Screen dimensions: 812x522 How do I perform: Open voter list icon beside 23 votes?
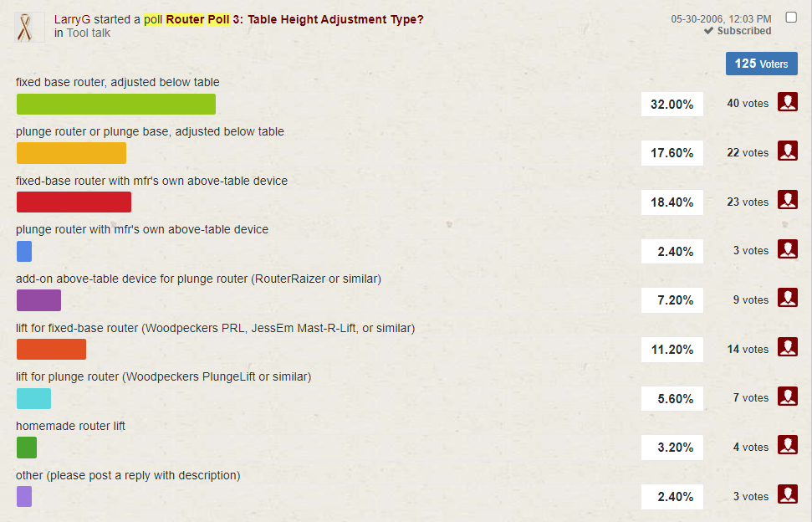pos(787,200)
